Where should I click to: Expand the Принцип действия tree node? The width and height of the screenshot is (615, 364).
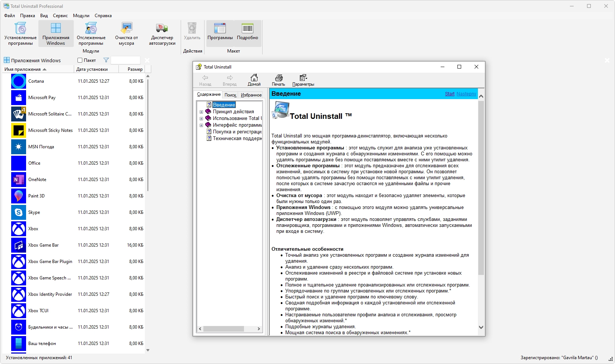click(202, 112)
